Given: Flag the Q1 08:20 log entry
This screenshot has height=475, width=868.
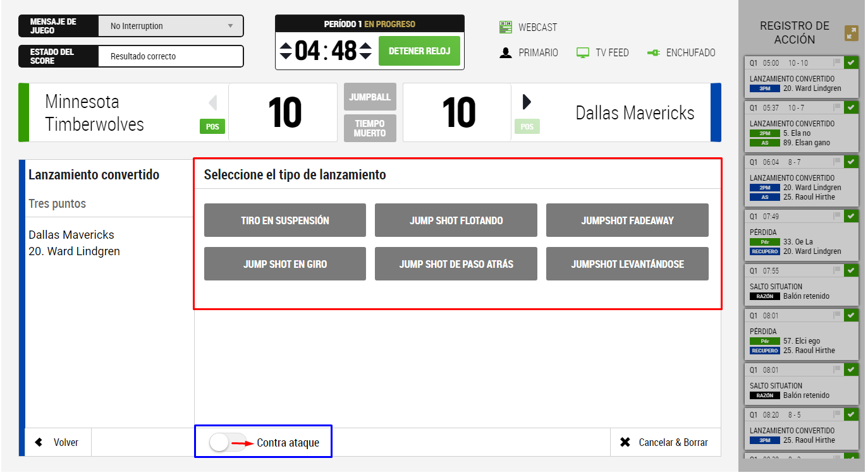Looking at the screenshot, I should pyautogui.click(x=837, y=414).
